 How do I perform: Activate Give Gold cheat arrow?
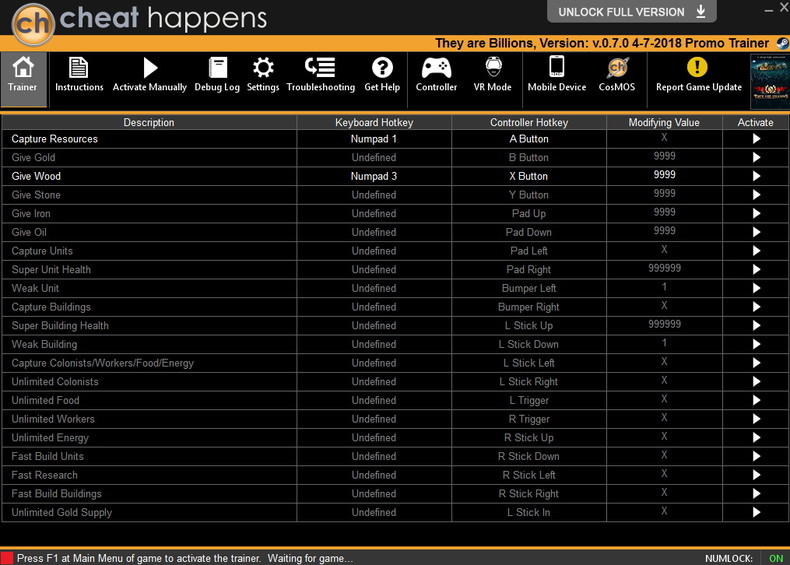[x=756, y=158]
